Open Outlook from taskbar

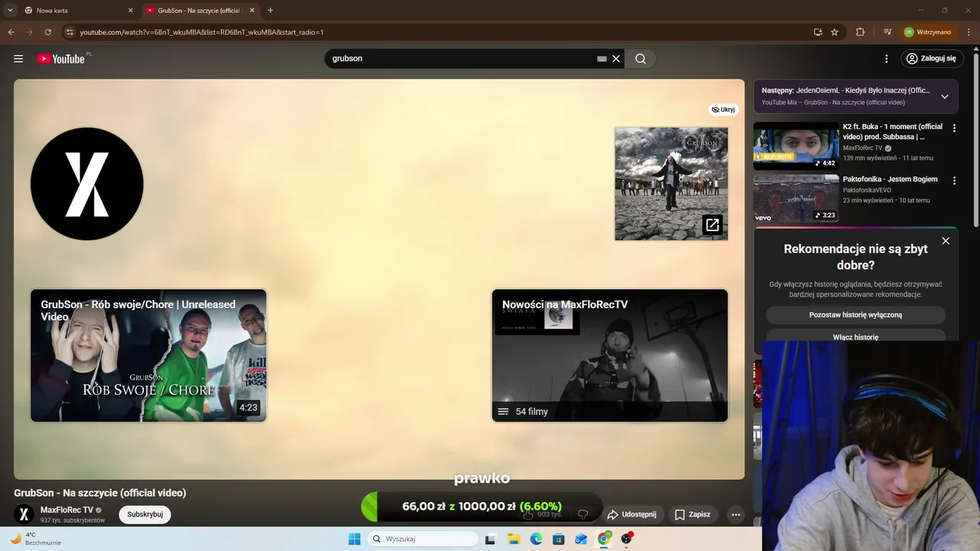(581, 539)
